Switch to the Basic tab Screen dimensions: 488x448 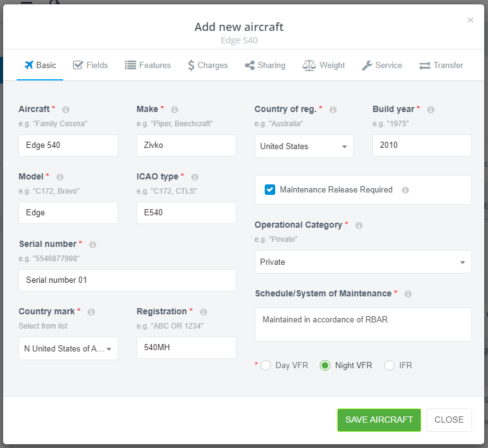[x=40, y=66]
